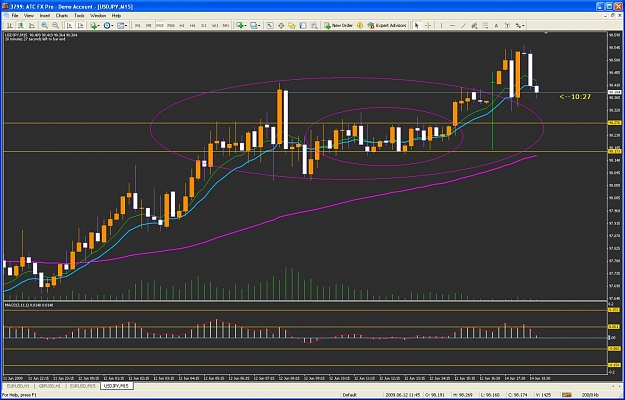
Task: Select candlestick chart display icon
Action: point(20,25)
